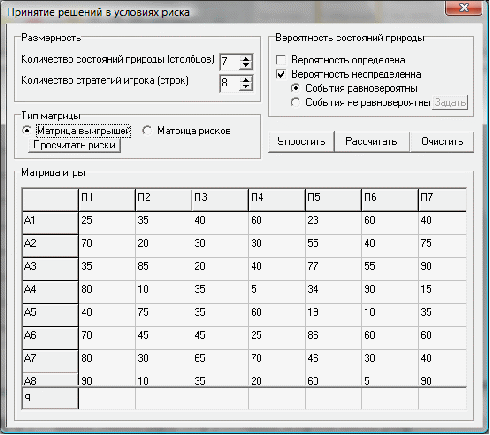Select the A5 row header
The height and width of the screenshot is (435, 490).
[x=50, y=314]
